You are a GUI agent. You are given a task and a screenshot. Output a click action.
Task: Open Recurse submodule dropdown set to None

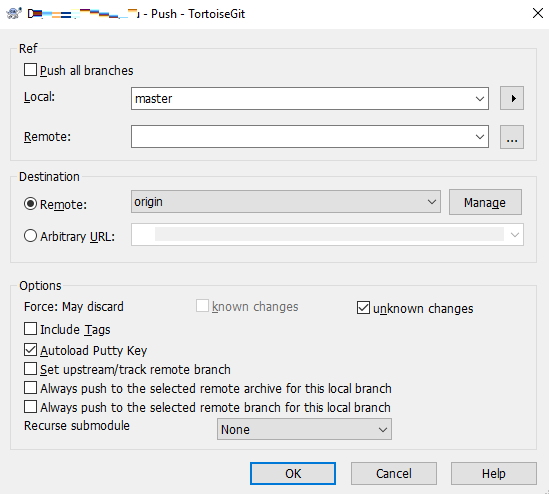pos(304,429)
